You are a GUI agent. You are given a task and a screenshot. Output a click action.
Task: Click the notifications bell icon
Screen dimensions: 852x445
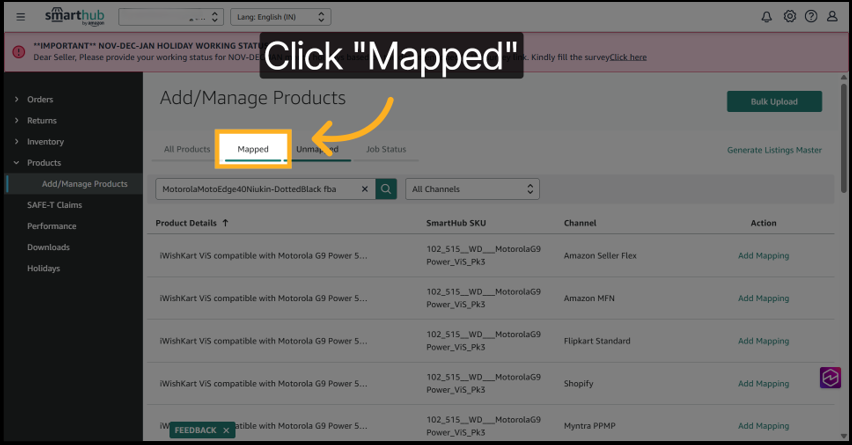pos(767,17)
